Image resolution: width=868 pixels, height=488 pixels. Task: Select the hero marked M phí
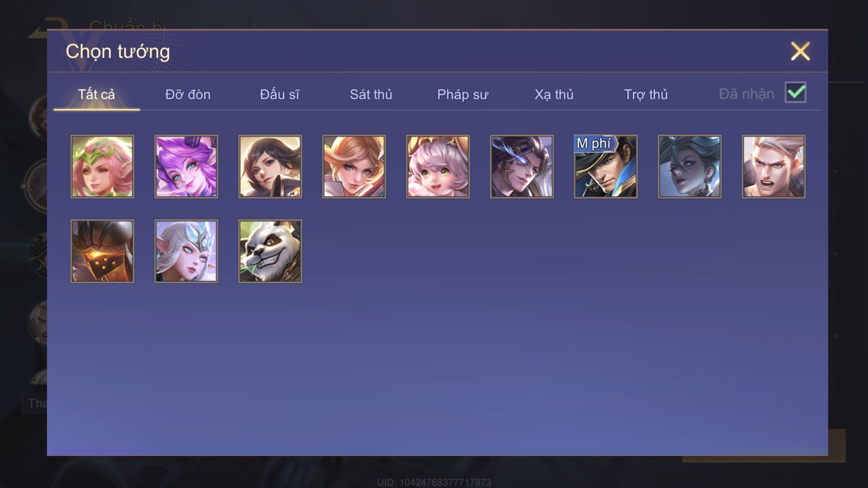tap(606, 167)
